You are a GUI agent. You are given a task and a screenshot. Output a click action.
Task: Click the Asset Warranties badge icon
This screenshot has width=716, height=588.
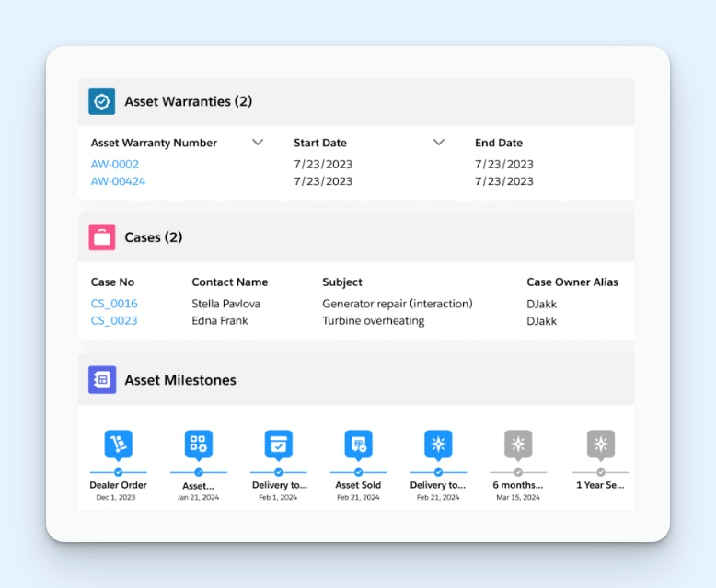(102, 101)
